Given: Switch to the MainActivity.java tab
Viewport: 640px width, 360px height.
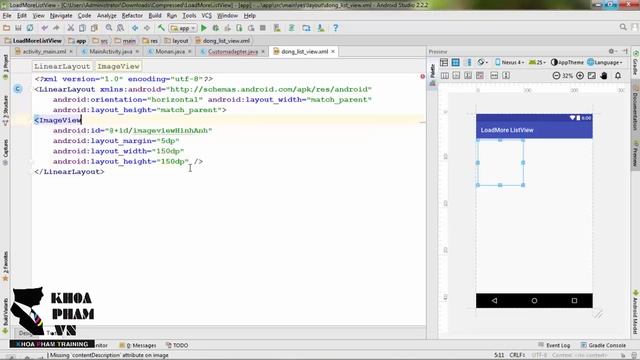Looking at the screenshot, I should (x=110, y=51).
